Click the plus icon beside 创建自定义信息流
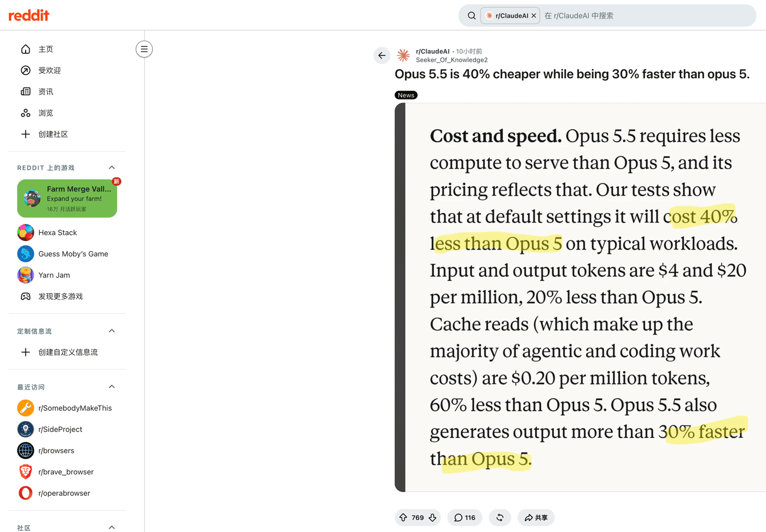 26,352
